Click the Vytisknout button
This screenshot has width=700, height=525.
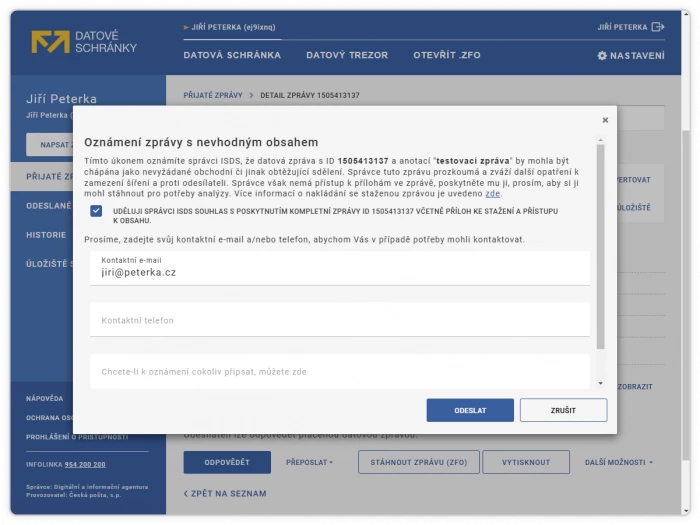click(x=526, y=462)
